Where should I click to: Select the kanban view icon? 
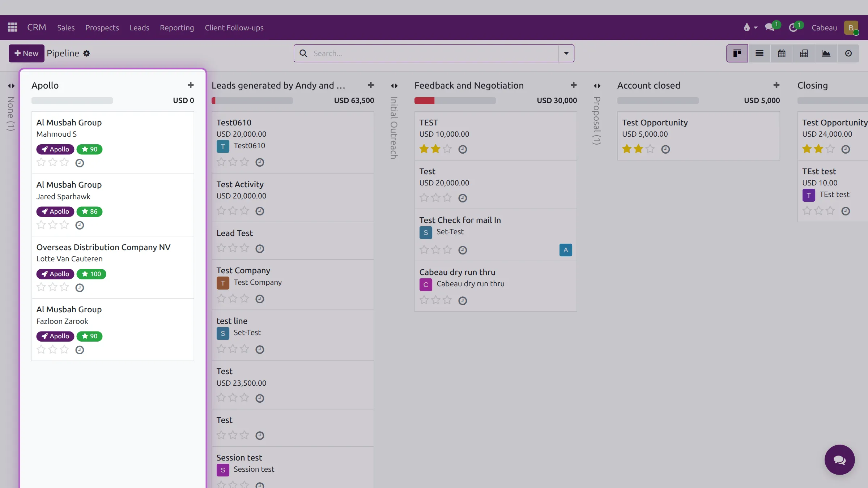point(737,53)
